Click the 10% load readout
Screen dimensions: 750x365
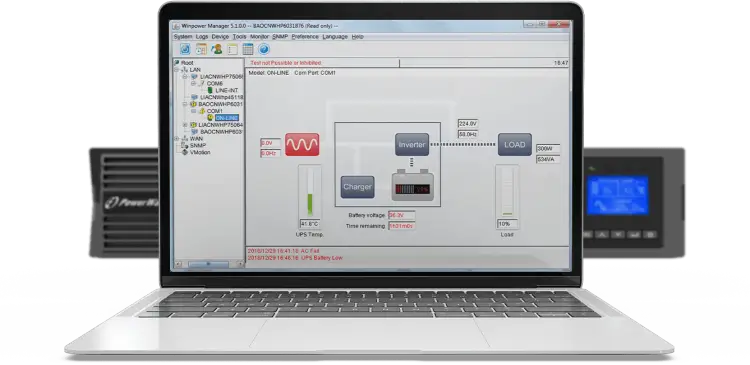(x=507, y=224)
